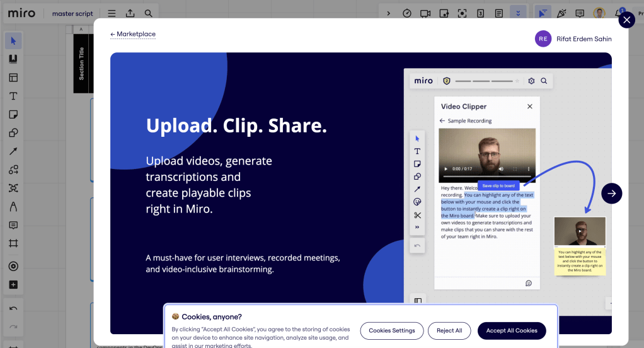Start a video chat from the top bar
The width and height of the screenshot is (644, 348).
click(x=425, y=14)
